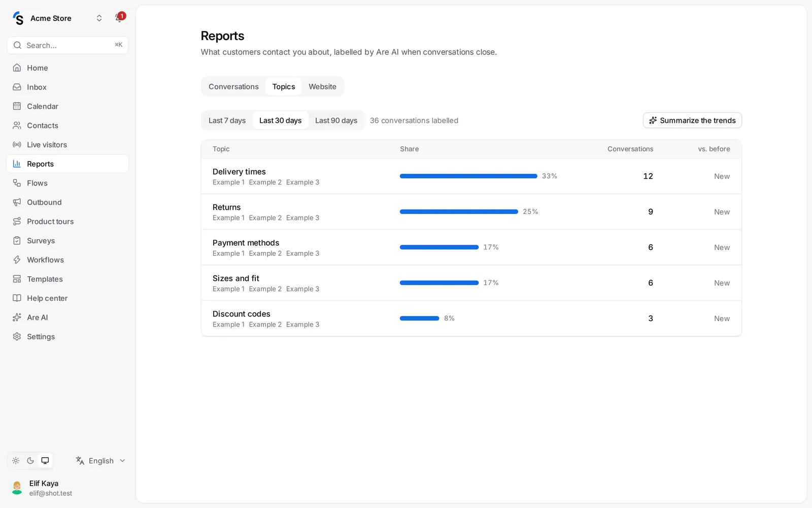Open the Surveys clipboard icon
Screen dimensions: 812x508
pyautogui.click(x=17, y=241)
